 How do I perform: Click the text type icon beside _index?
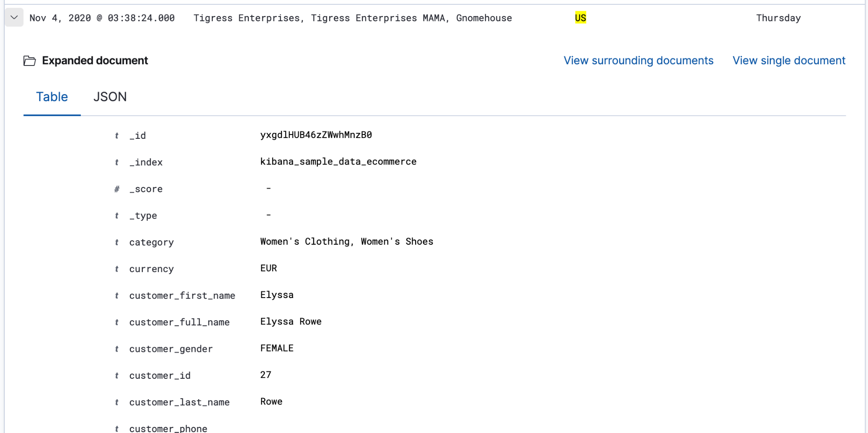pyautogui.click(x=117, y=162)
